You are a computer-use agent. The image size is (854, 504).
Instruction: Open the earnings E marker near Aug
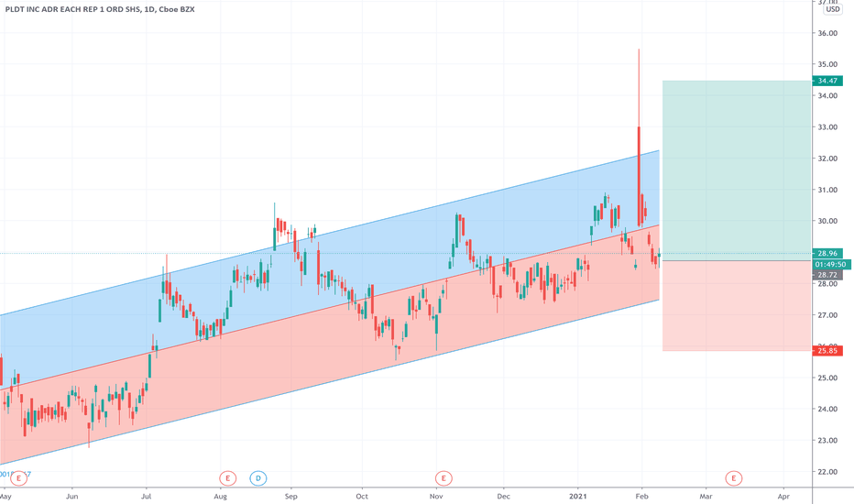pyautogui.click(x=227, y=478)
